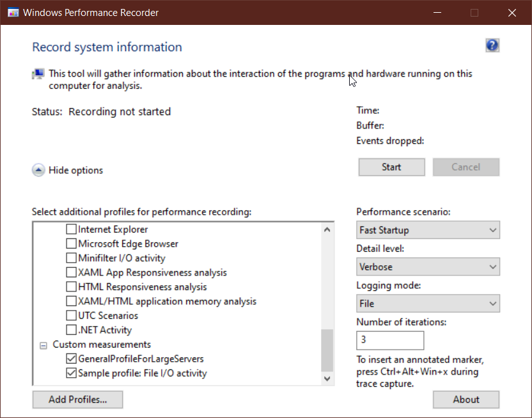Click the Hide options label text
The height and width of the screenshot is (418, 532).
tap(75, 170)
